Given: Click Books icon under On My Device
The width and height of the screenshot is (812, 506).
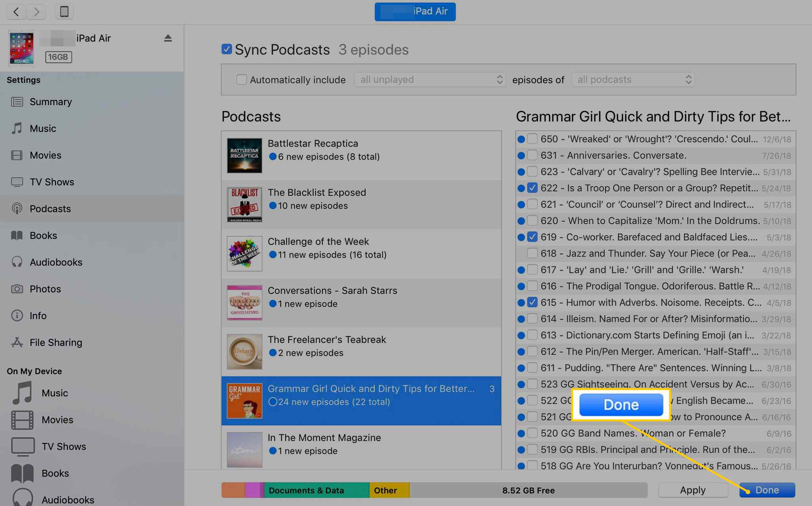Looking at the screenshot, I should [x=22, y=473].
